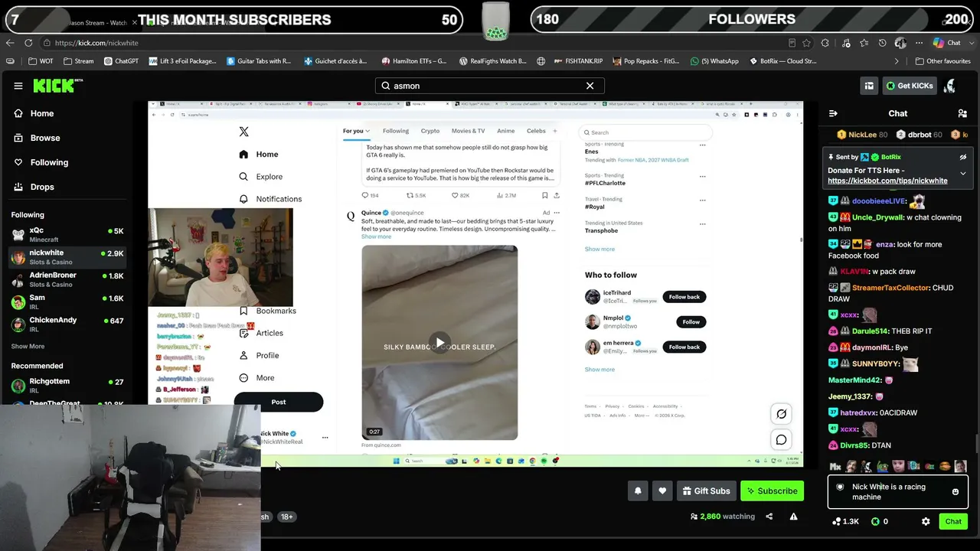This screenshot has height=551, width=980.
Task: Open Richgottem recommended channel
Action: (67, 385)
